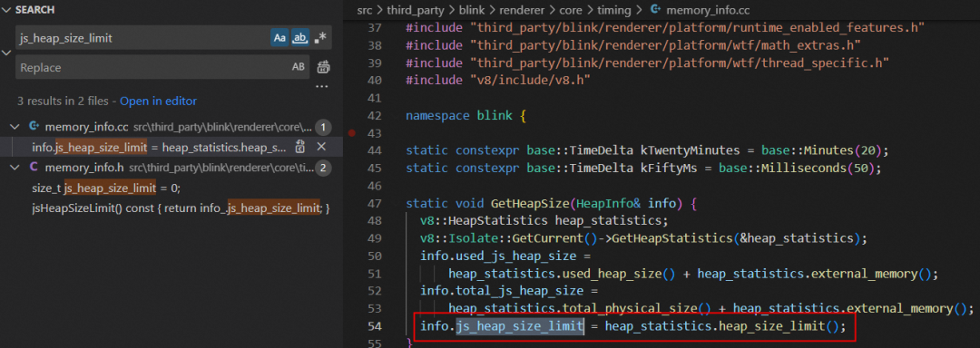
Task: Toggle Match Whole Word option
Action: [x=300, y=38]
